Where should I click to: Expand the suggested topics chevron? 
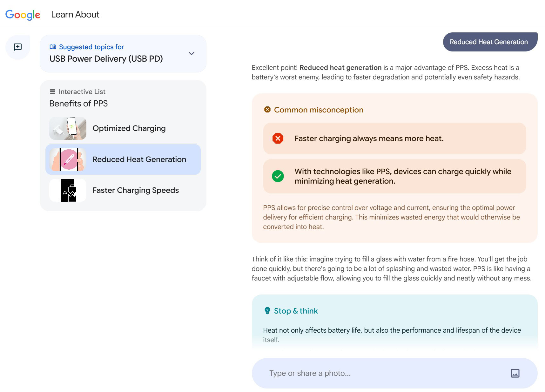(192, 53)
